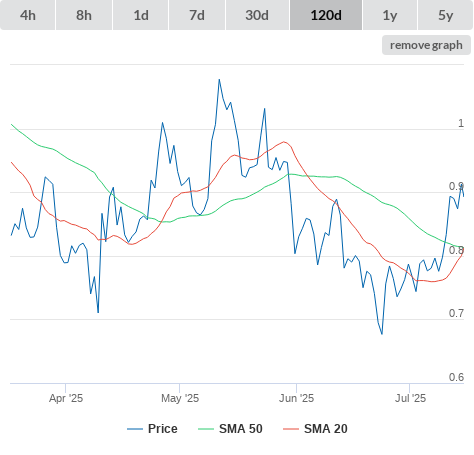Click the red SMA 20 legend marker

pos(291,429)
